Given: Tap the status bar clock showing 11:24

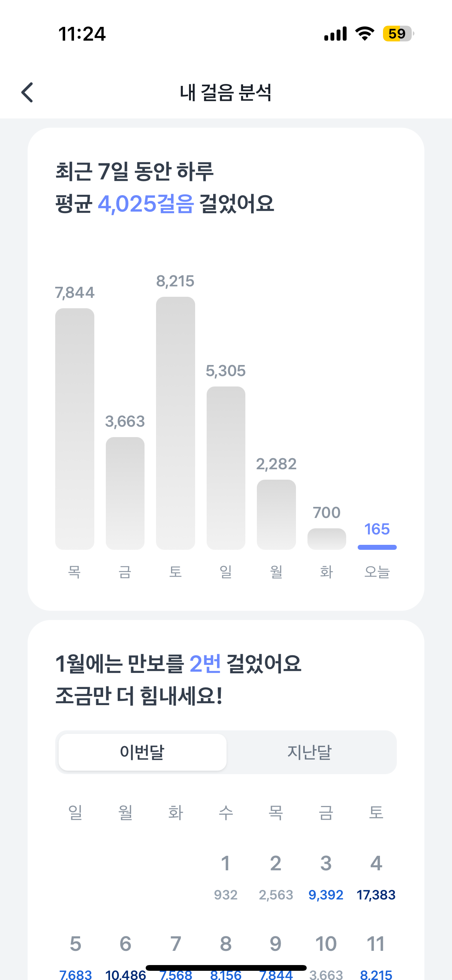Looking at the screenshot, I should pyautogui.click(x=82, y=34).
